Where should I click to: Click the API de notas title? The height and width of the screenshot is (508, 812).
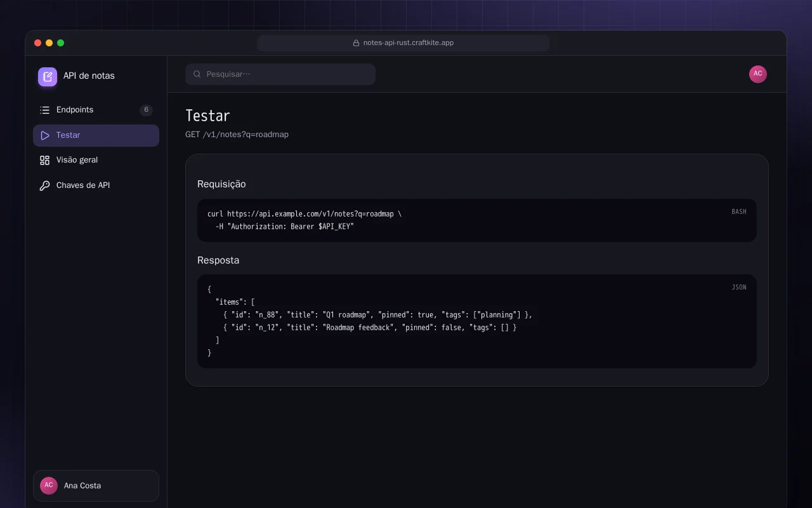[x=89, y=76]
